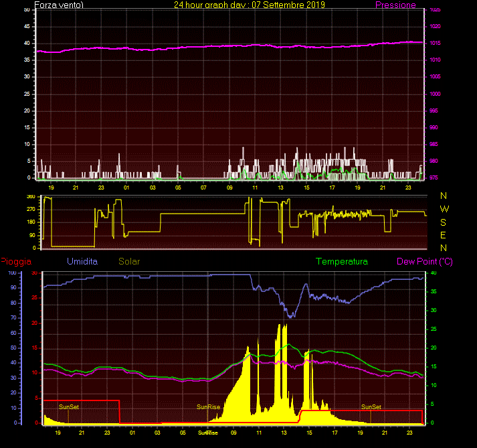477x448 pixels.
Task: Click the 'Dew Point (°C)' legend label
Action: tap(425, 262)
